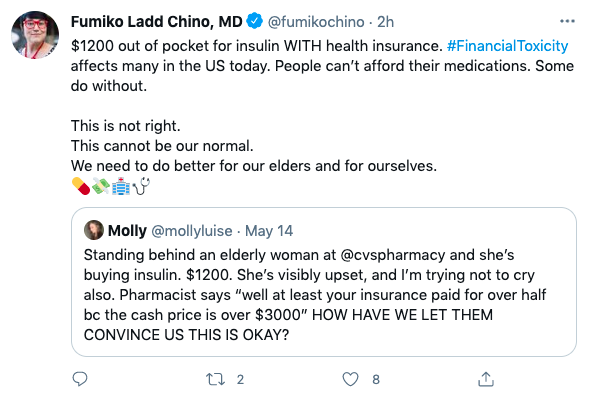Open Molly's small avatar in quoted tweet
The image size is (593, 396).
pos(94,230)
